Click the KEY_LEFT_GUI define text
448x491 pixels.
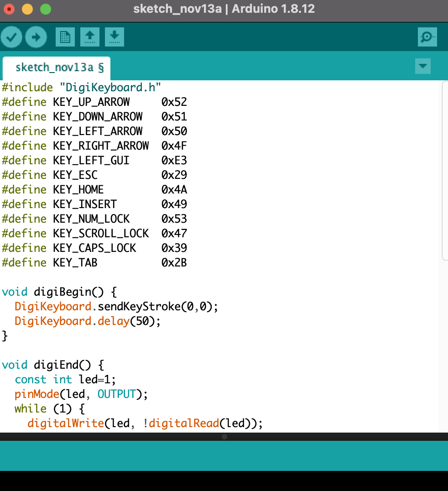click(x=91, y=161)
